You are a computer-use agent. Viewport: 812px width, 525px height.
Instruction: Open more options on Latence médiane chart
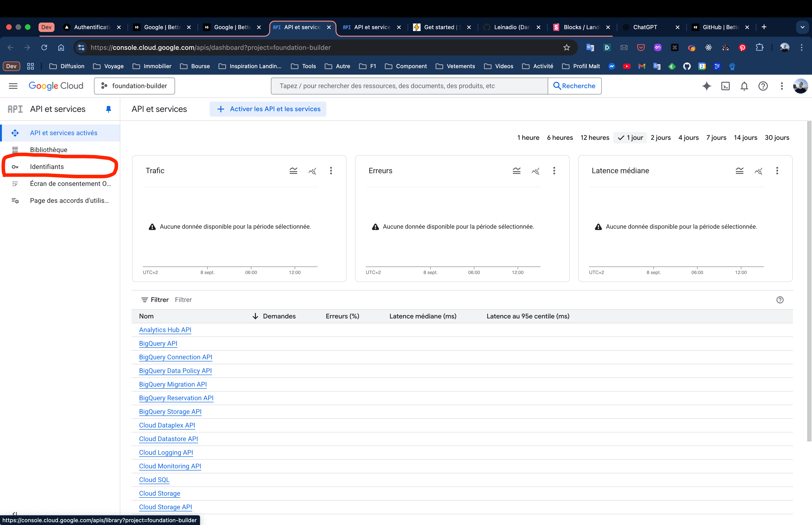click(x=777, y=171)
